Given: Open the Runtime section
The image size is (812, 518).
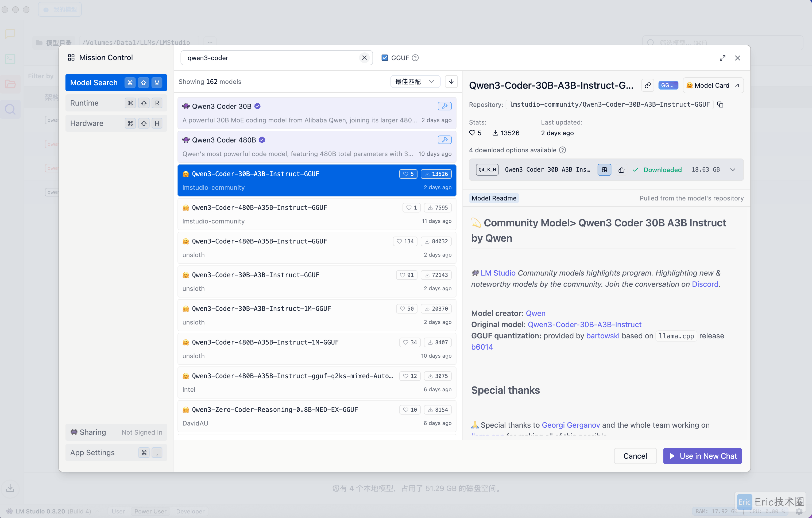Looking at the screenshot, I should click(x=116, y=103).
